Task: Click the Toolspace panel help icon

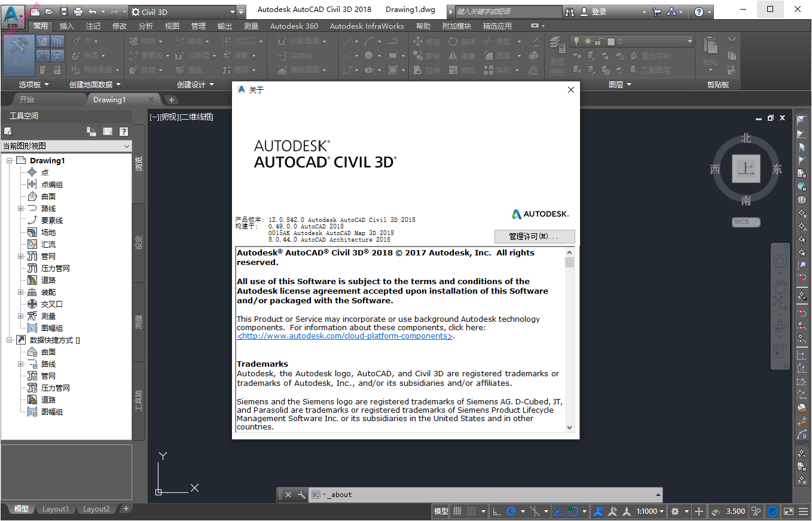Action: pos(123,132)
